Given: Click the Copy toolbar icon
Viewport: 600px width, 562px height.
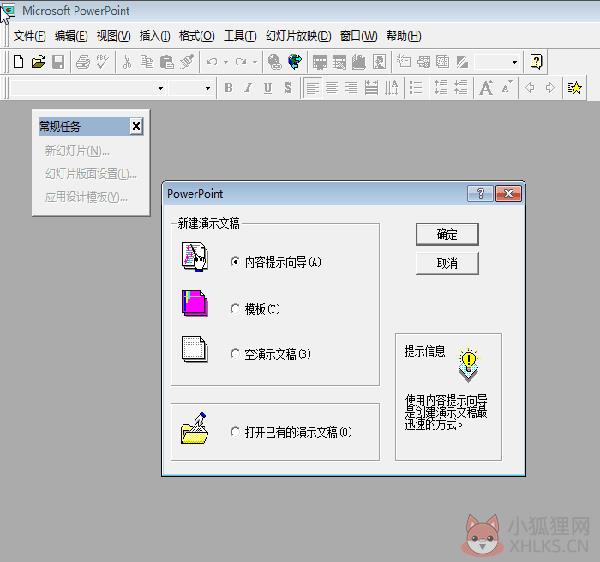Looking at the screenshot, I should pyautogui.click(x=147, y=62).
